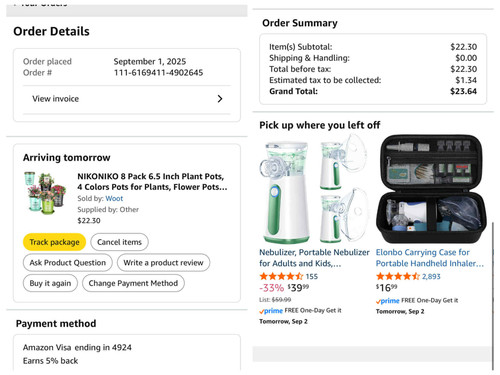Open the View invoice chevron arrow

tap(220, 99)
